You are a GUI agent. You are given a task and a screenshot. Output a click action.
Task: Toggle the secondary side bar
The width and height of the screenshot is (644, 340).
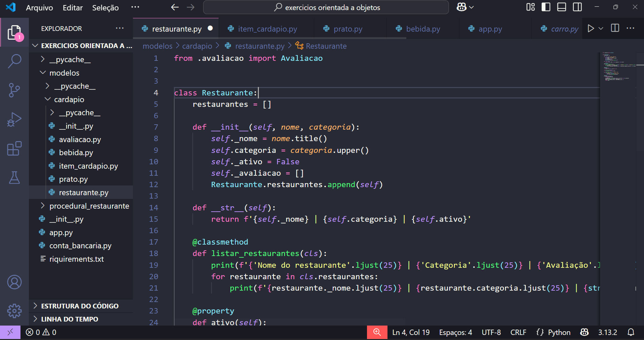pos(578,7)
